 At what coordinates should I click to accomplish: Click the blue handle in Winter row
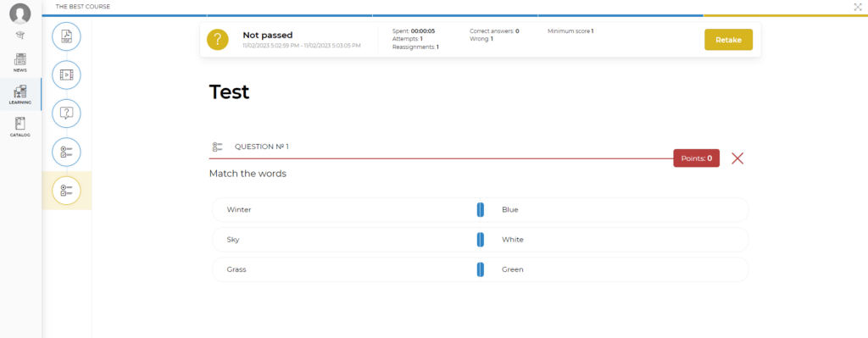click(481, 209)
